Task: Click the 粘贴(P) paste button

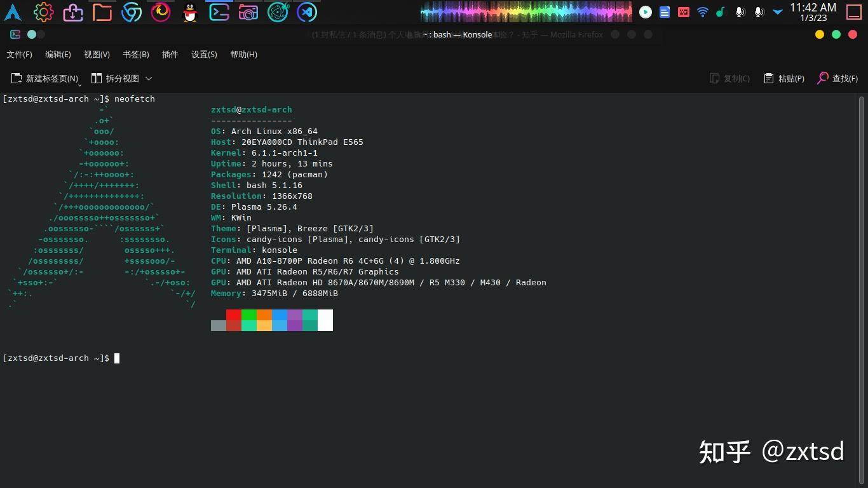Action: [784, 79]
